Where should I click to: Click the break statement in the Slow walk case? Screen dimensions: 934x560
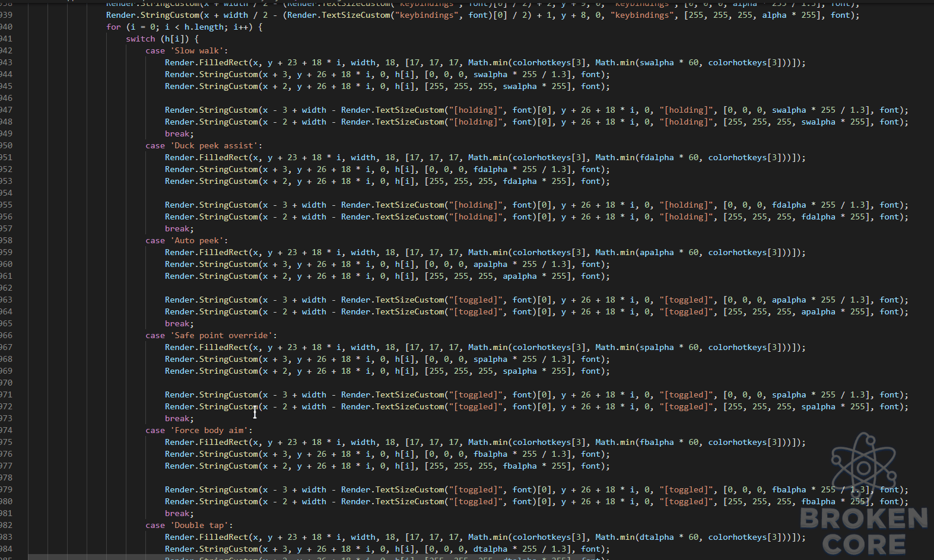coord(179,134)
